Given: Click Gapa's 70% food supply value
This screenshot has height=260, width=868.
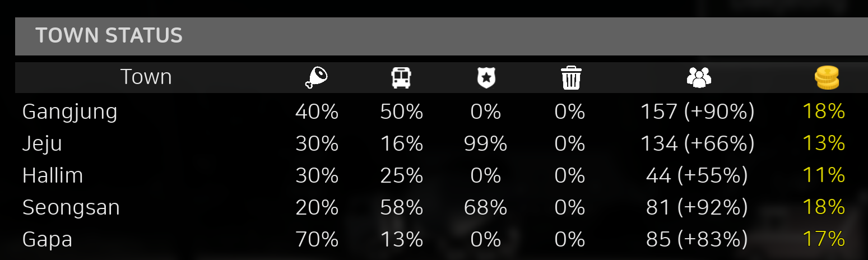Looking at the screenshot, I should pyautogui.click(x=317, y=240).
